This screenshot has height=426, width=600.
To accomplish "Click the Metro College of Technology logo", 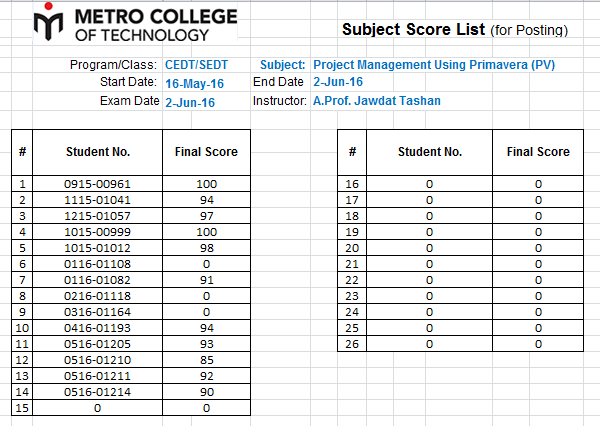I will click(135, 22).
